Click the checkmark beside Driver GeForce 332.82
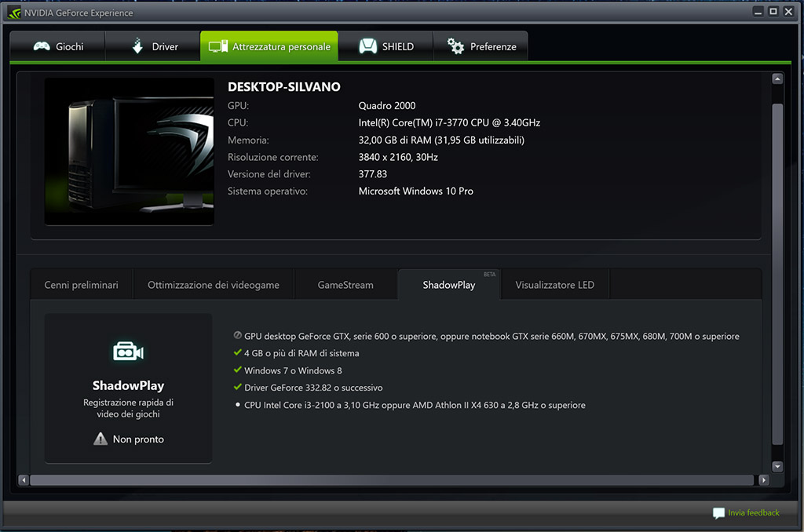 [x=237, y=387]
